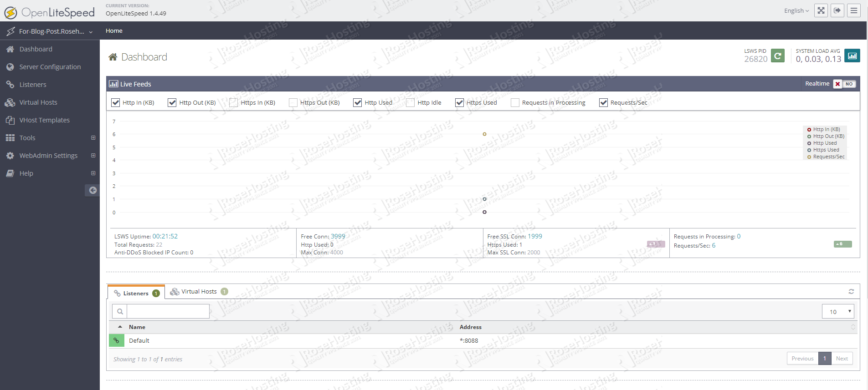Uncheck Http In (KB) checkbox
The height and width of the screenshot is (390, 868).
tap(116, 103)
